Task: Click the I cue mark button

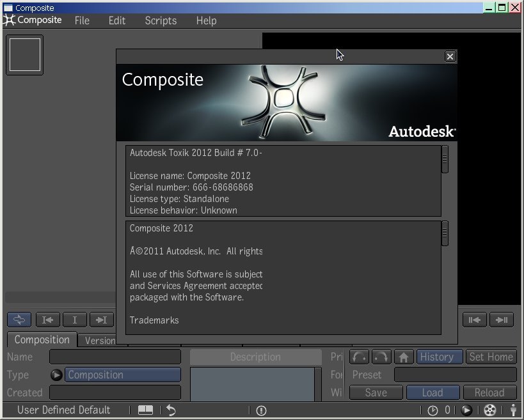Action: (74, 320)
